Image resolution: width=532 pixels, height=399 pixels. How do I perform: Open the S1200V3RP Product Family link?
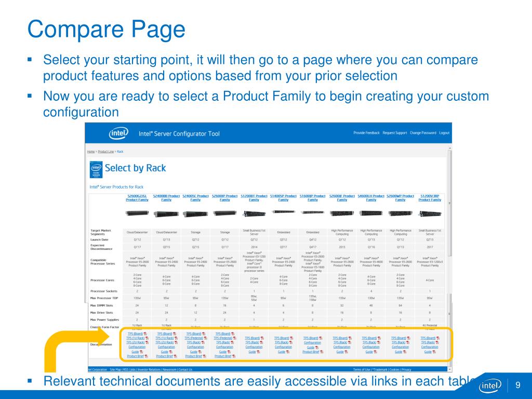point(430,198)
